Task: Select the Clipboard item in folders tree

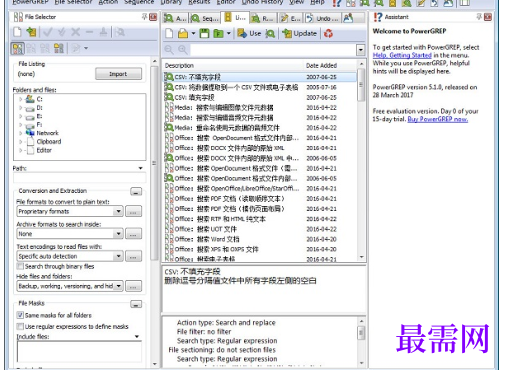Action: pyautogui.click(x=49, y=142)
